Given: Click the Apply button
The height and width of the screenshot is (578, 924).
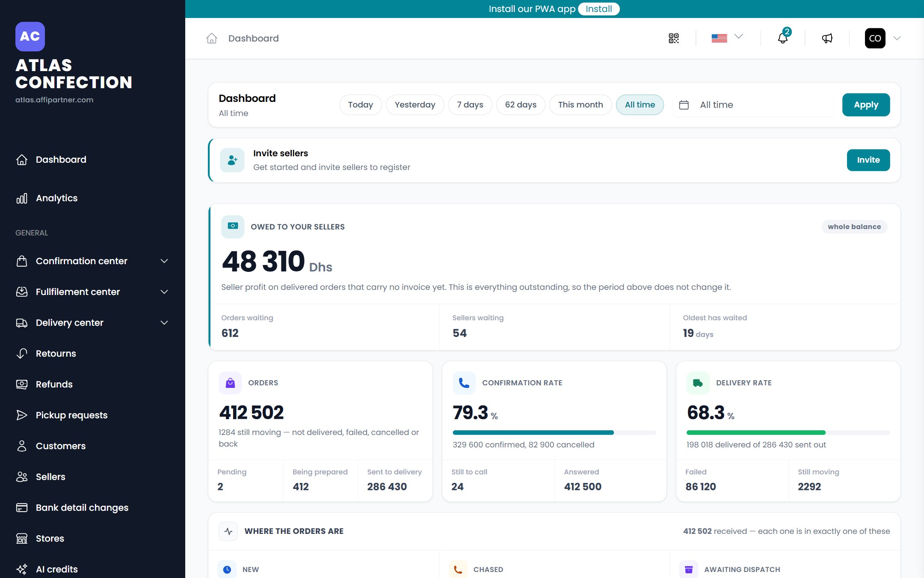Looking at the screenshot, I should tap(866, 105).
